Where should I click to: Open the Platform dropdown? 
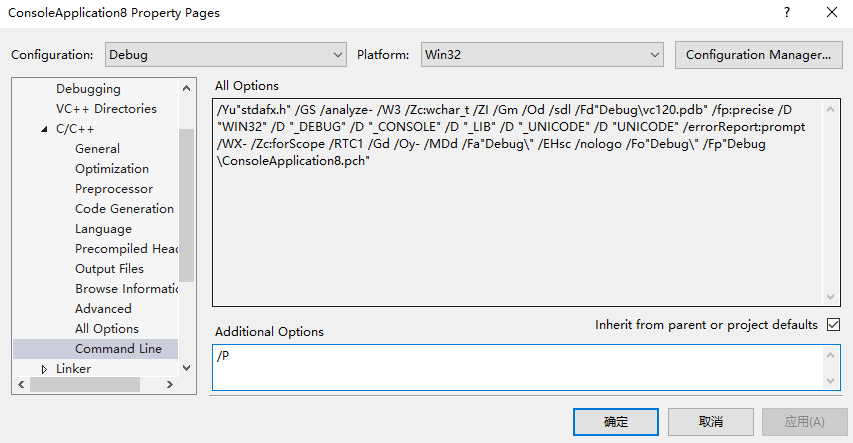(x=541, y=55)
